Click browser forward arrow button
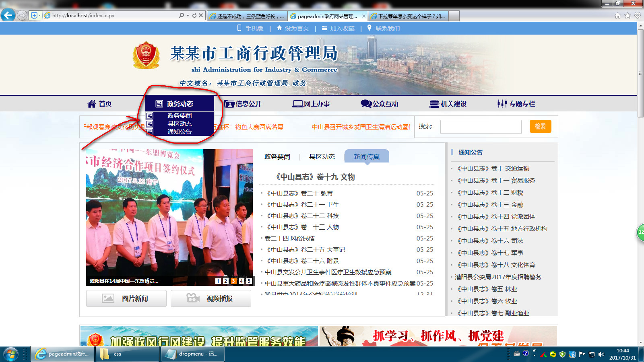 coord(22,15)
